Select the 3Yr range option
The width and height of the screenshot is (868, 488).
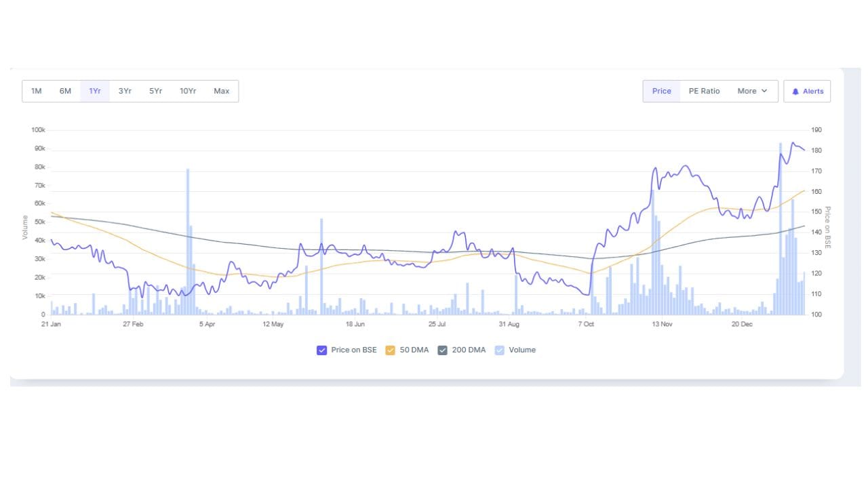125,91
